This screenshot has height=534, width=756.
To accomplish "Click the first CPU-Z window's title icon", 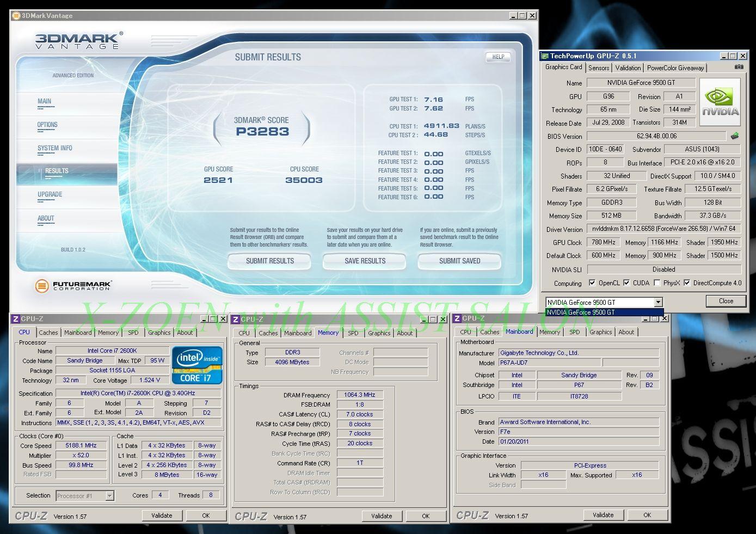I will click(16, 319).
